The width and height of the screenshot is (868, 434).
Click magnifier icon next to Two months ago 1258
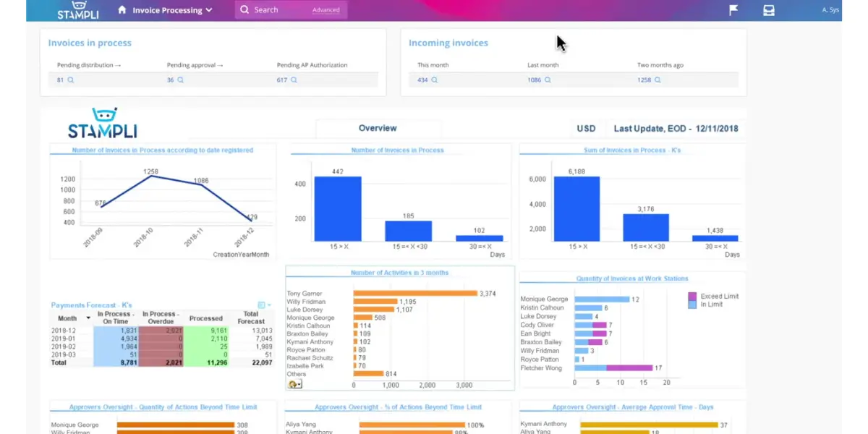click(658, 80)
